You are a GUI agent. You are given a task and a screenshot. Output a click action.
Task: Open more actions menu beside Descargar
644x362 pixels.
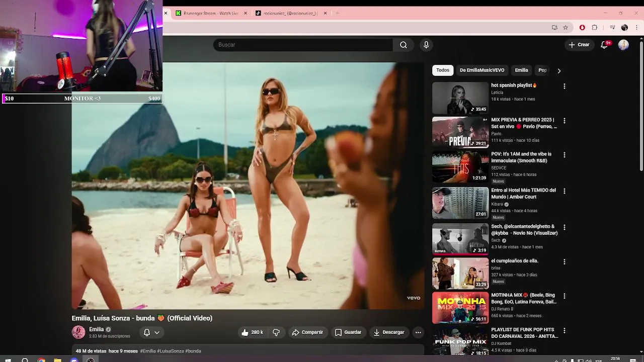[418, 332]
